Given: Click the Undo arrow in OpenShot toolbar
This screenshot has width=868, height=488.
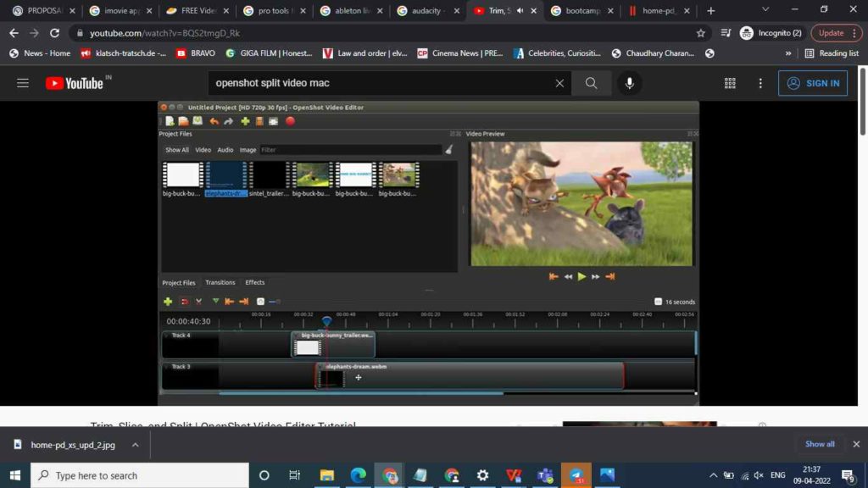Looking at the screenshot, I should [x=214, y=121].
